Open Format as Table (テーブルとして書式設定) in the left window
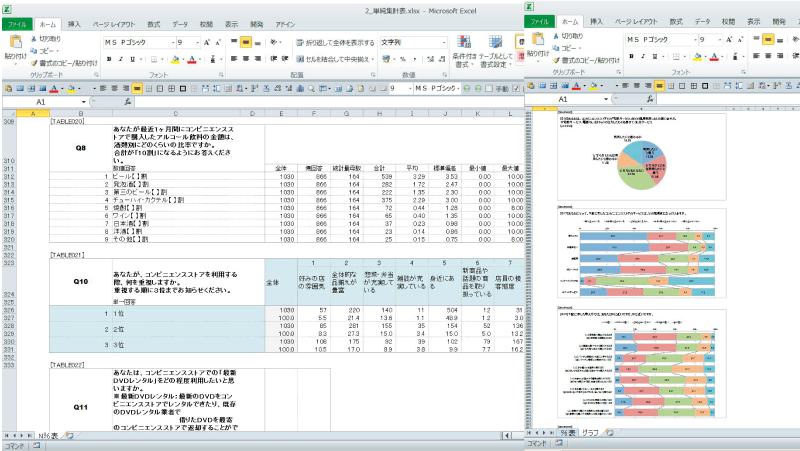The height and width of the screenshot is (451, 800). tap(495, 52)
